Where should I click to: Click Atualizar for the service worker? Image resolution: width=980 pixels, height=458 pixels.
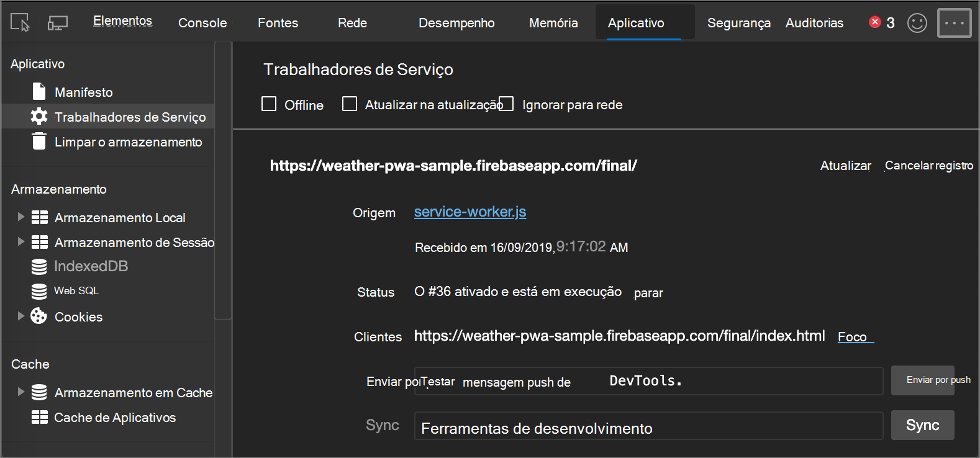(x=845, y=166)
